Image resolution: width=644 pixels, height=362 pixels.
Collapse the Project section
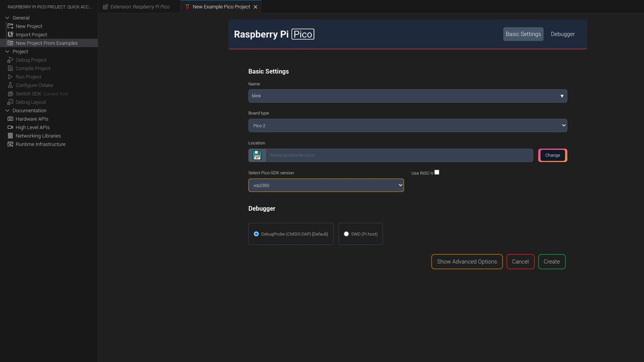tap(8, 51)
